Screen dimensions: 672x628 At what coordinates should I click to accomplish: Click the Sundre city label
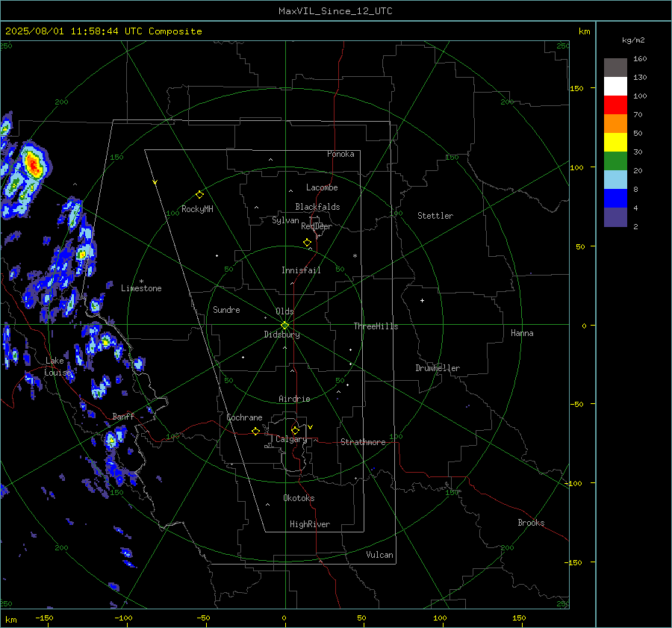click(x=226, y=309)
